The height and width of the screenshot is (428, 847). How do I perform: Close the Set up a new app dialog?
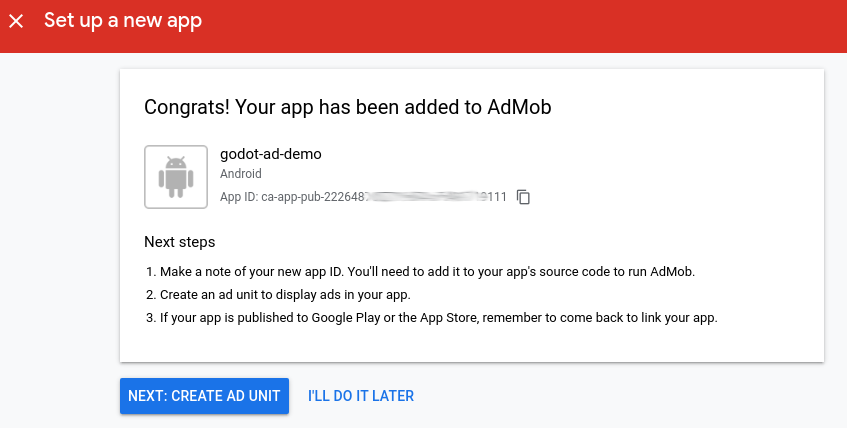(16, 21)
